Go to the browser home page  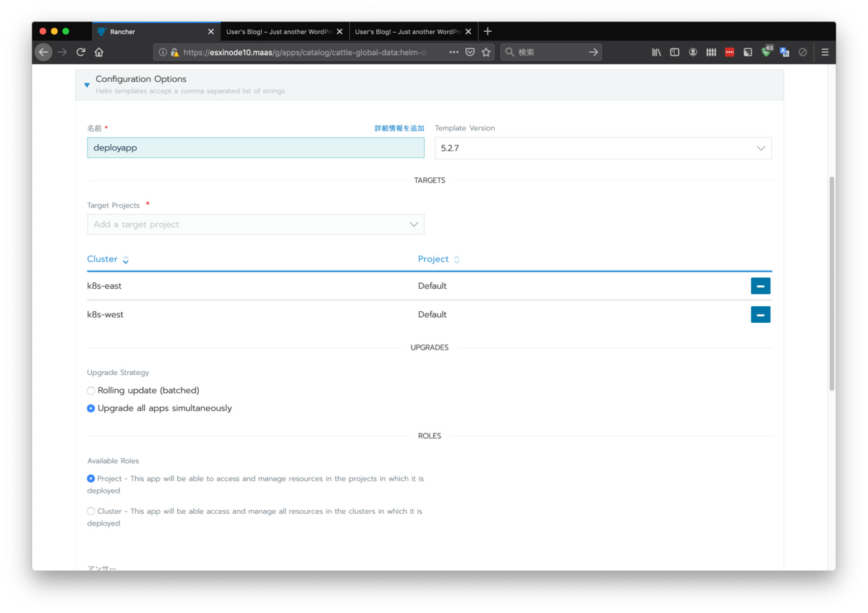click(99, 52)
